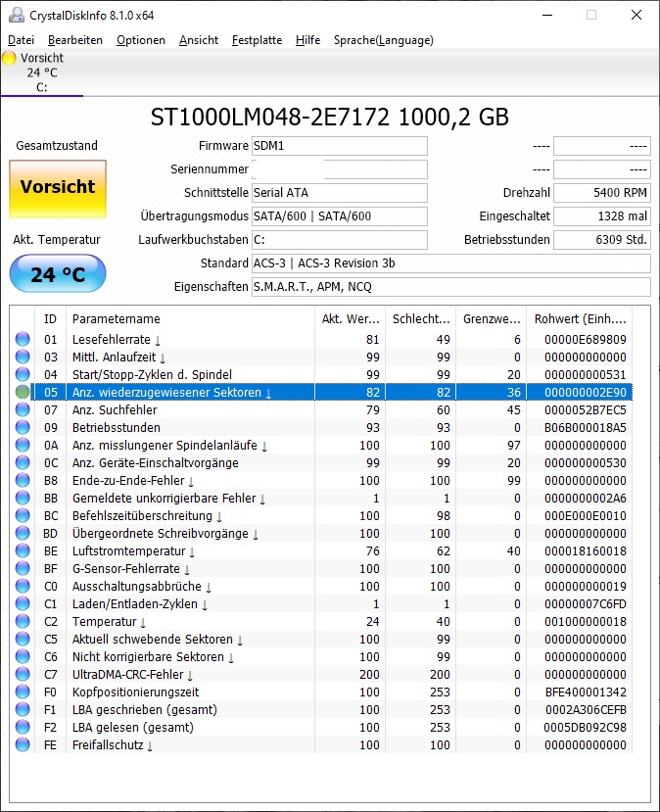The image size is (660, 812).
Task: Click raw value 000000002E90 in selected row
Action: (x=586, y=392)
